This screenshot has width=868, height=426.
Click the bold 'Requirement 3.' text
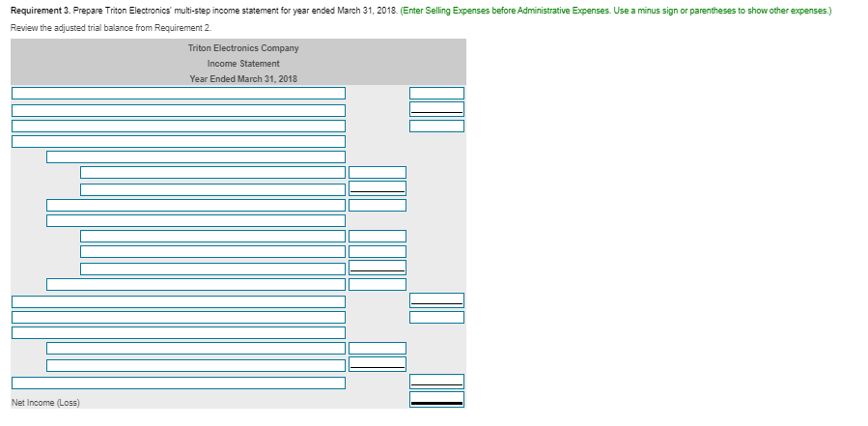click(x=42, y=11)
